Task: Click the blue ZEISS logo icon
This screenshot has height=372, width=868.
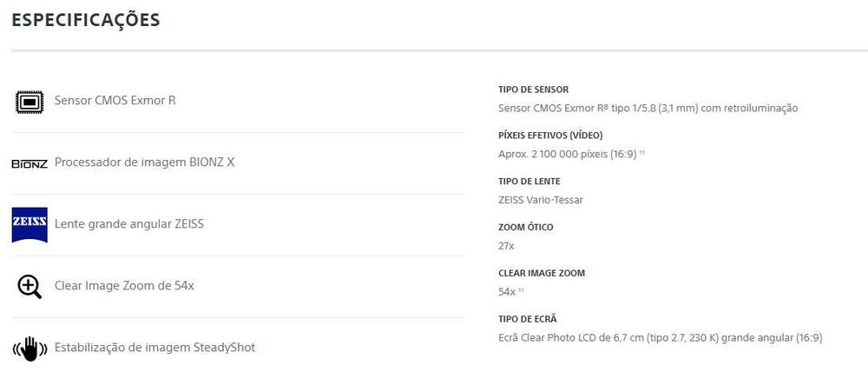Action: coord(30,224)
